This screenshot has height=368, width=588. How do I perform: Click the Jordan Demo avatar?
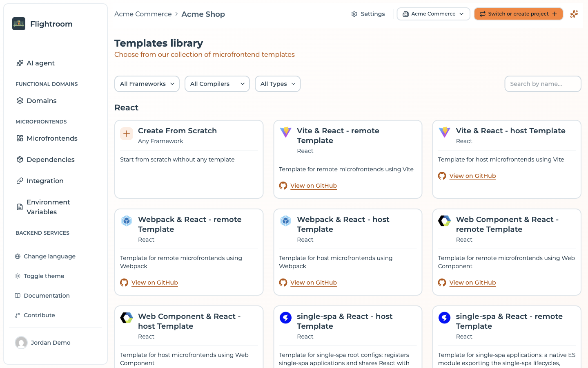[21, 343]
